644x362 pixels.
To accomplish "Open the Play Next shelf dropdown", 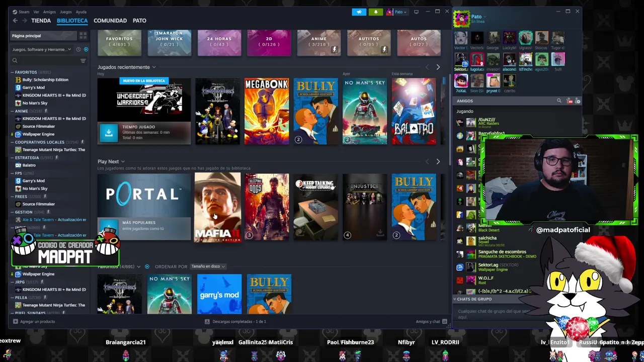I will tap(123, 161).
